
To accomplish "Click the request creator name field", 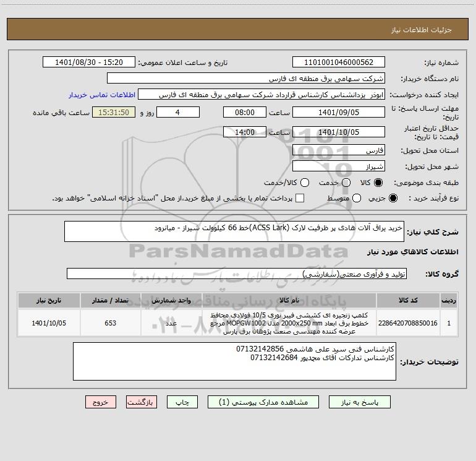I will pyautogui.click(x=261, y=94).
